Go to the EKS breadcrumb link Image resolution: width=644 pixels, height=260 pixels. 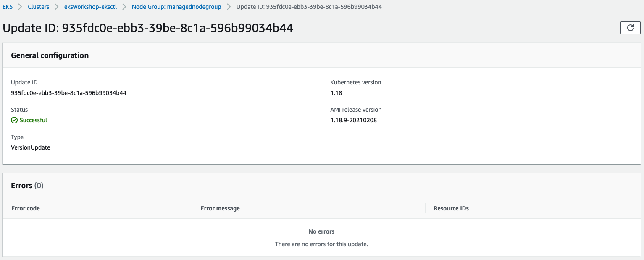(8, 7)
